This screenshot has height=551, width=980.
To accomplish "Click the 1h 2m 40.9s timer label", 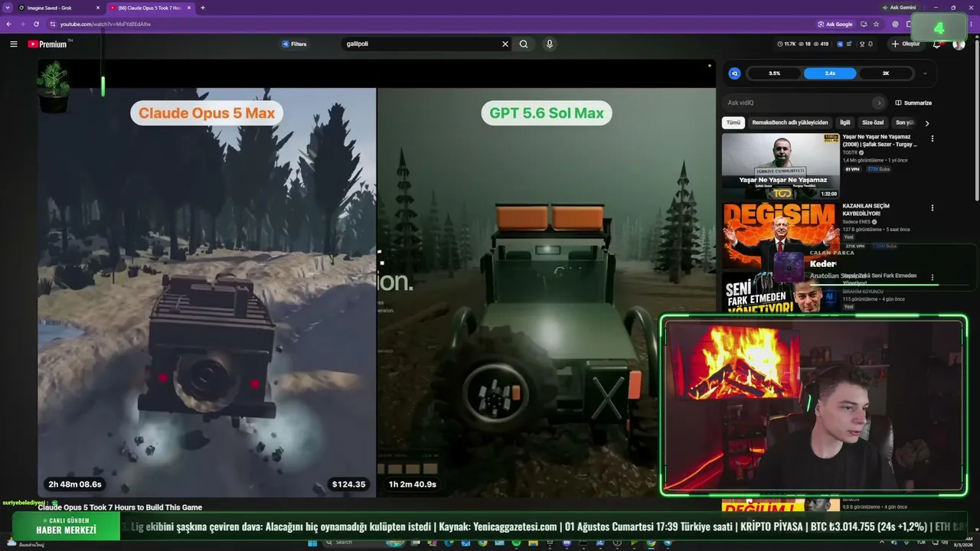I will 413,484.
